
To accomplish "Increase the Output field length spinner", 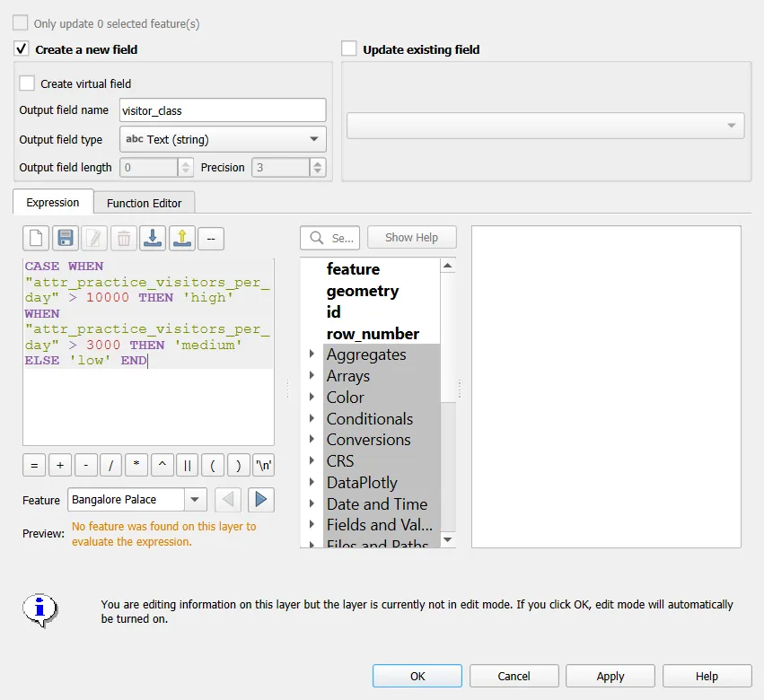I will pyautogui.click(x=185, y=163).
